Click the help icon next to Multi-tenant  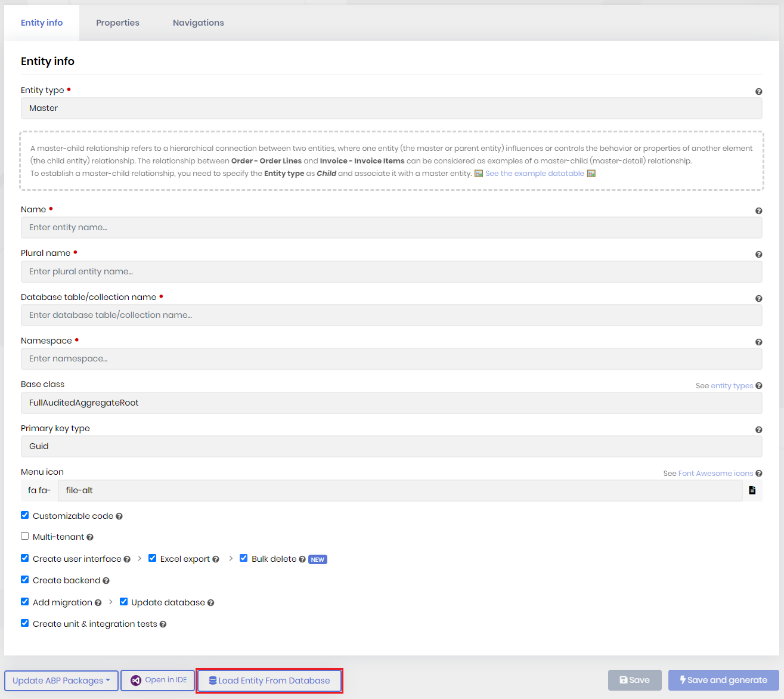(90, 537)
